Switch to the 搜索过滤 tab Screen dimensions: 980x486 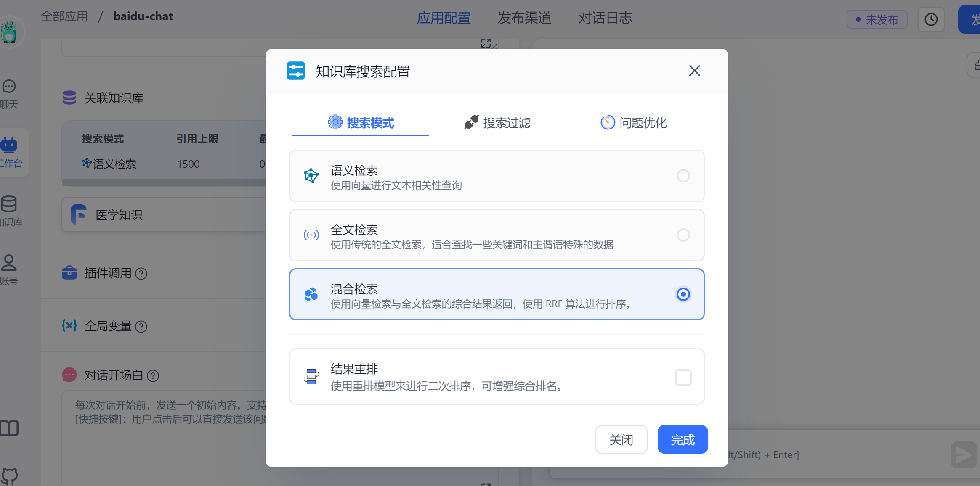point(497,123)
